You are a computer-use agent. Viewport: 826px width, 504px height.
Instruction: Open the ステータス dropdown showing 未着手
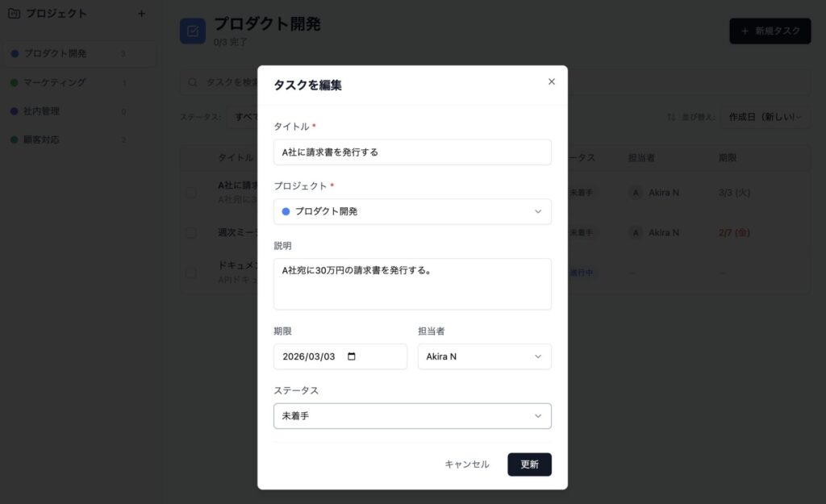[x=412, y=416]
